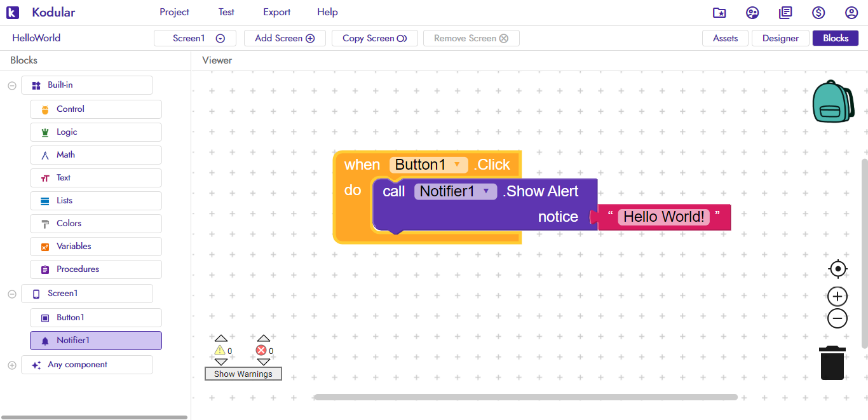Open the documentation library icon

click(785, 13)
